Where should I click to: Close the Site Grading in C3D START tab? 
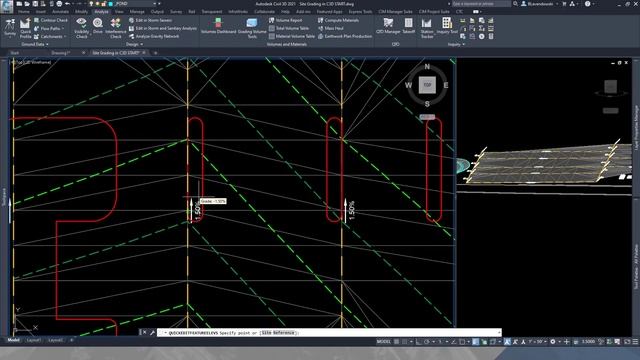[x=144, y=53]
